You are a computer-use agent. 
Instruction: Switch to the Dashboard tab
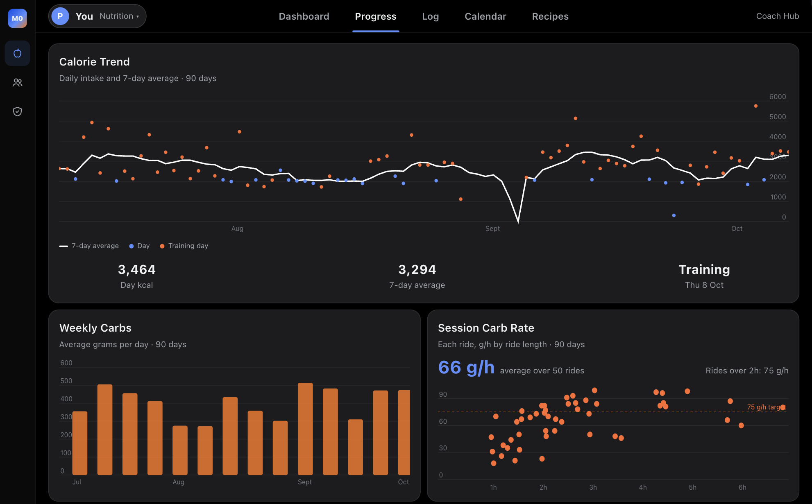[x=304, y=16]
